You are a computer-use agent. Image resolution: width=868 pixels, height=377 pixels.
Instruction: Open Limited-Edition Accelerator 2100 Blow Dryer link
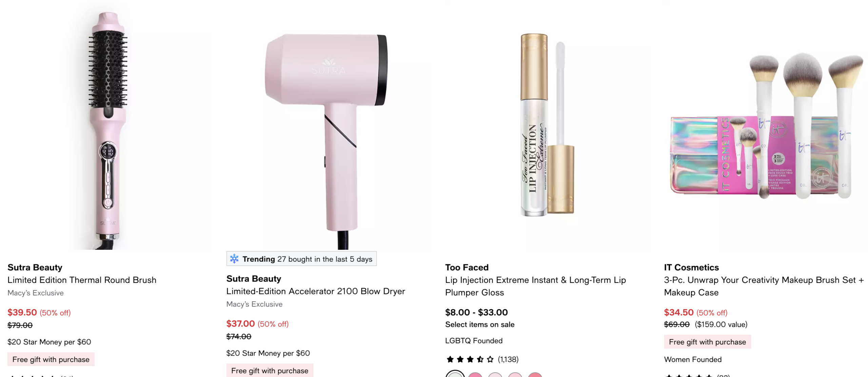click(x=315, y=291)
